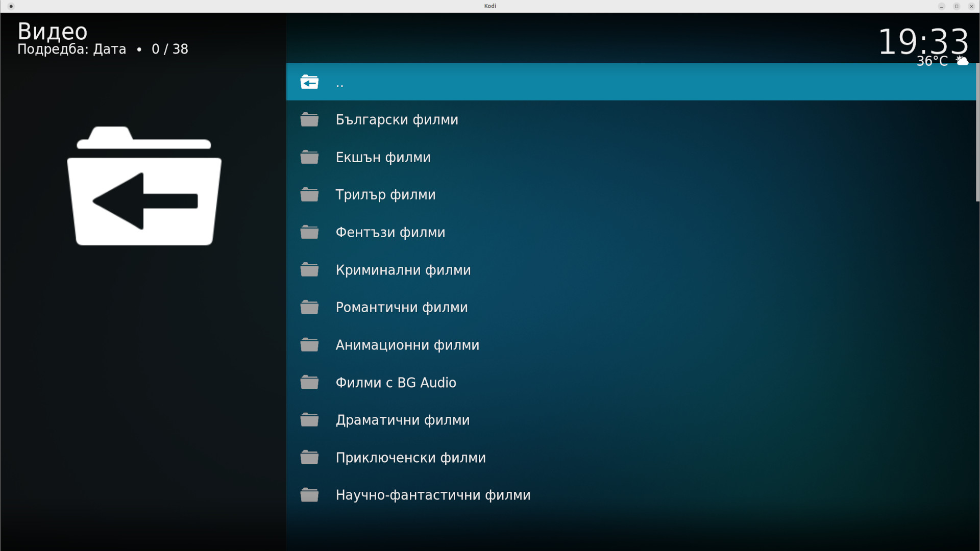Click the list's vertical scrollbar handle

[977, 132]
